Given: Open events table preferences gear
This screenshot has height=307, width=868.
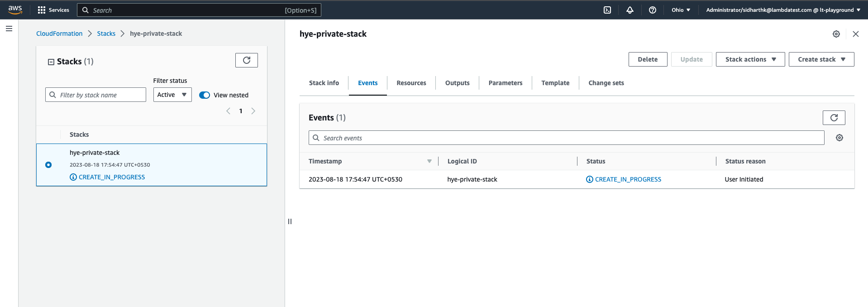Looking at the screenshot, I should 839,138.
